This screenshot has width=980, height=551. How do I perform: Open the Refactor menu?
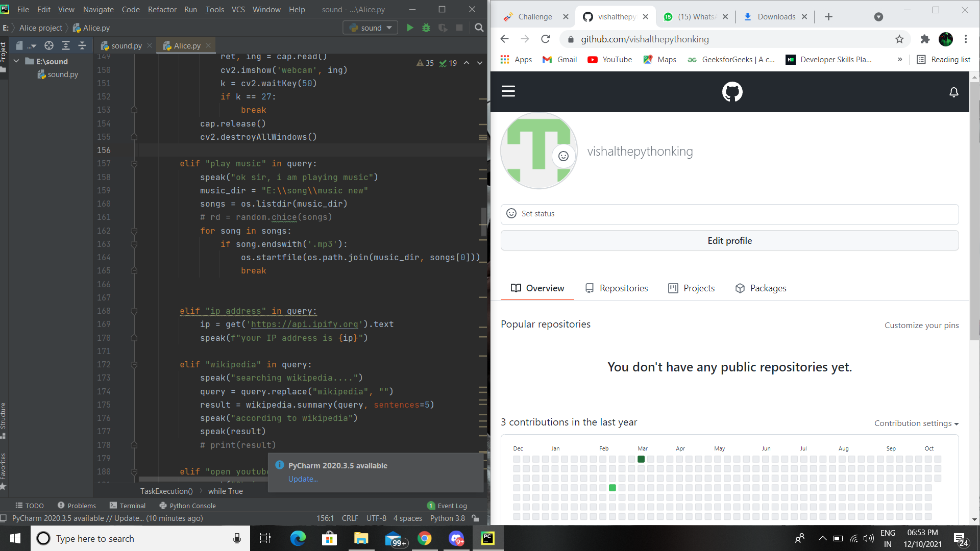point(162,9)
